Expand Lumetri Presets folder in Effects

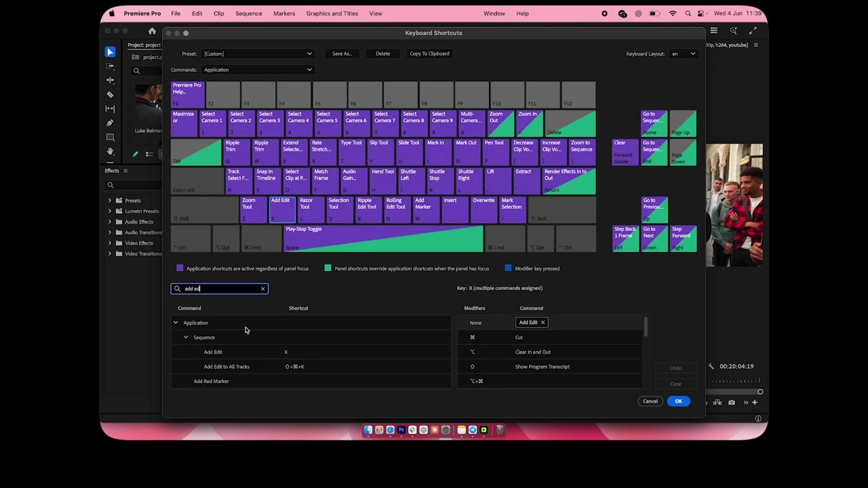pyautogui.click(x=110, y=211)
